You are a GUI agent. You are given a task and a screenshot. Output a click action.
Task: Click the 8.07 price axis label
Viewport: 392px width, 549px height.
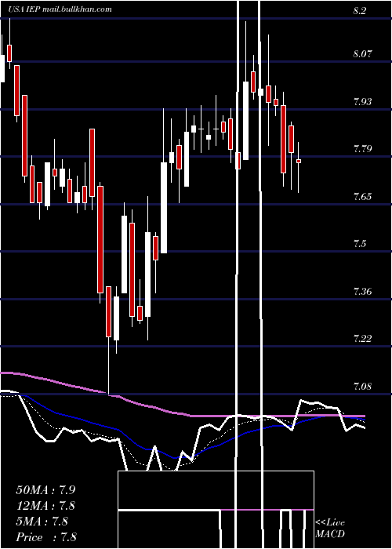coord(362,54)
